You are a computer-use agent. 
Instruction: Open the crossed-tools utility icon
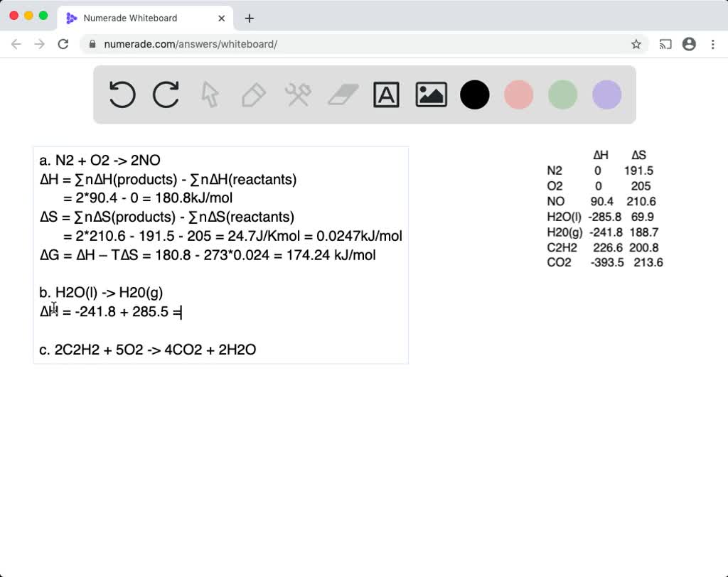pos(297,94)
